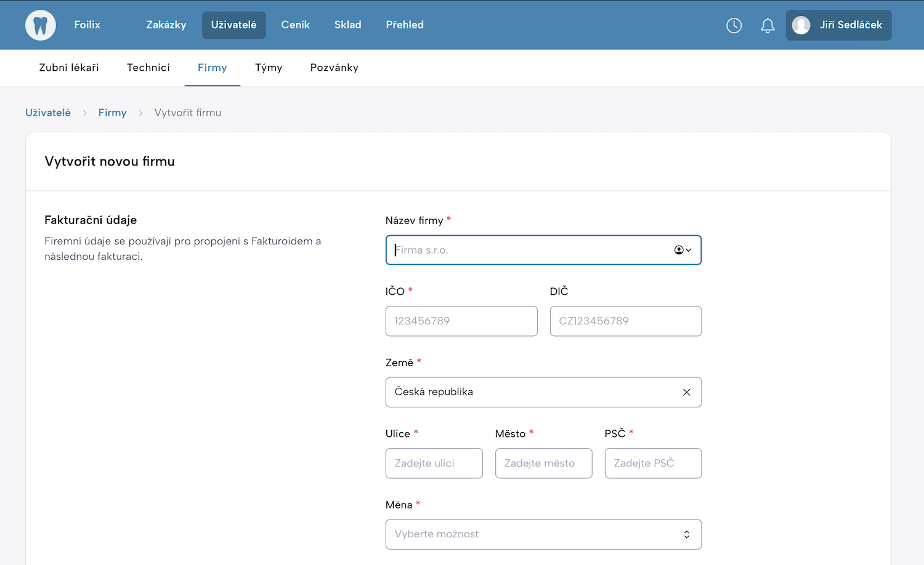Open the Týmy tab
Screen dimensions: 924x565
(269, 68)
